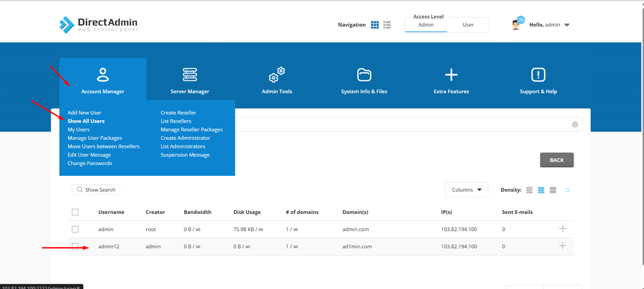Click the settings gear in search bar
This screenshot has height=289, width=644.
click(575, 124)
